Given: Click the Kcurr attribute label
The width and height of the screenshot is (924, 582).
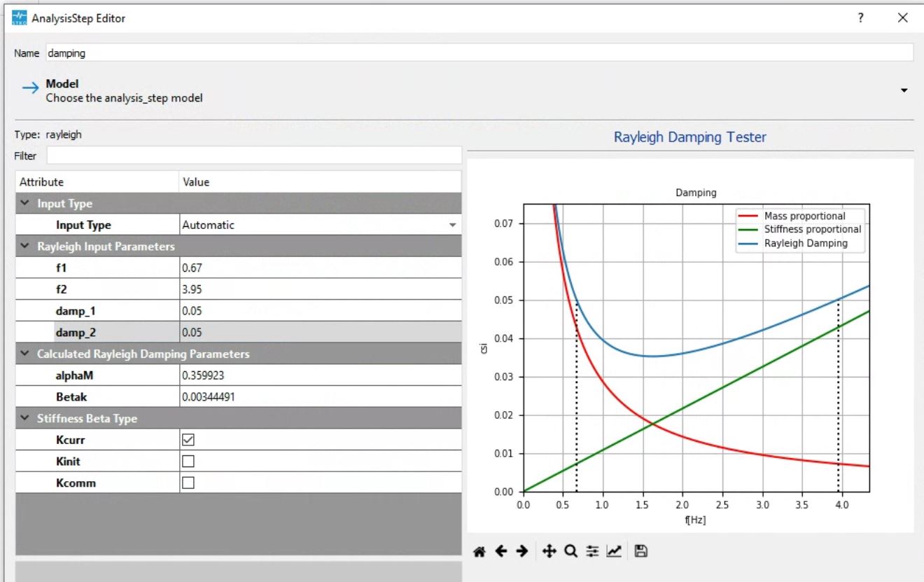Looking at the screenshot, I should (69, 440).
